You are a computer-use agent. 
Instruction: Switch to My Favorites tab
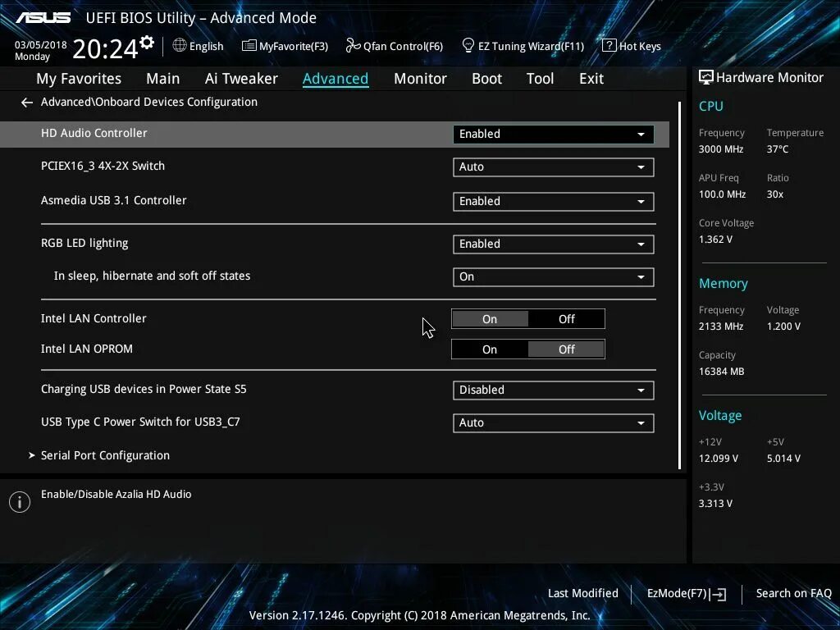pyautogui.click(x=79, y=79)
